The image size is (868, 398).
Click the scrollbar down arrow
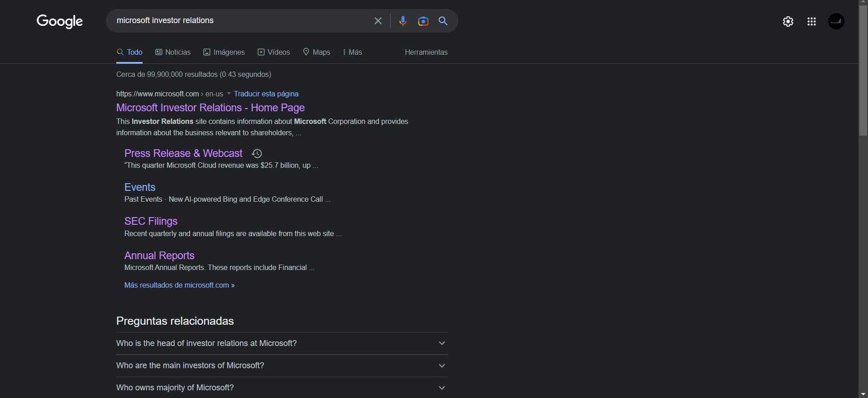pyautogui.click(x=863, y=394)
